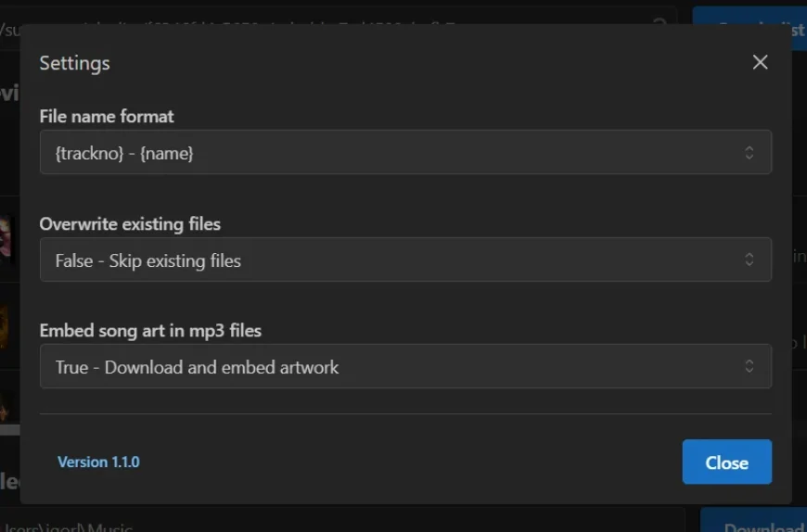
Task: Click the blue button behind the dialog's top-right corner
Action: [x=749, y=16]
